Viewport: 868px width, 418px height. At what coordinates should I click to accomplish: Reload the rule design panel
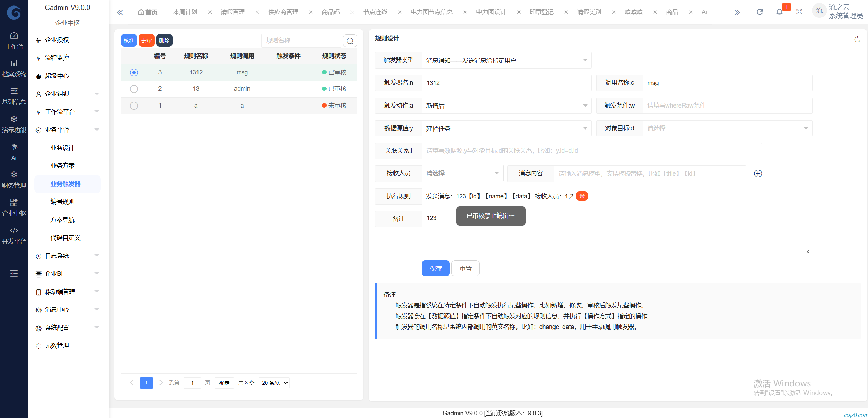click(x=857, y=39)
